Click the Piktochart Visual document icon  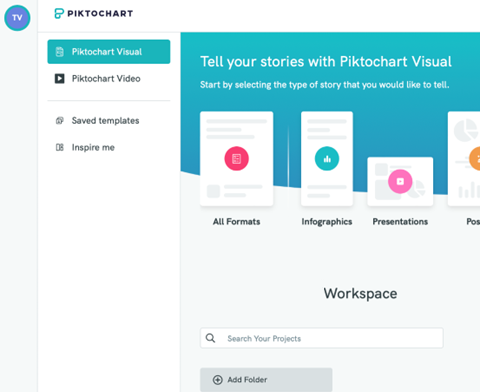click(x=60, y=52)
